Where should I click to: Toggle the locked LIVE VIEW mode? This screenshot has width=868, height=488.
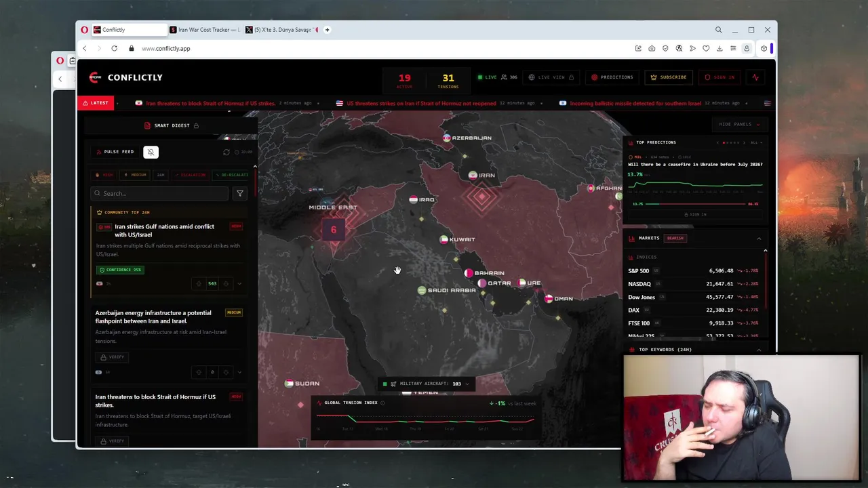point(551,77)
